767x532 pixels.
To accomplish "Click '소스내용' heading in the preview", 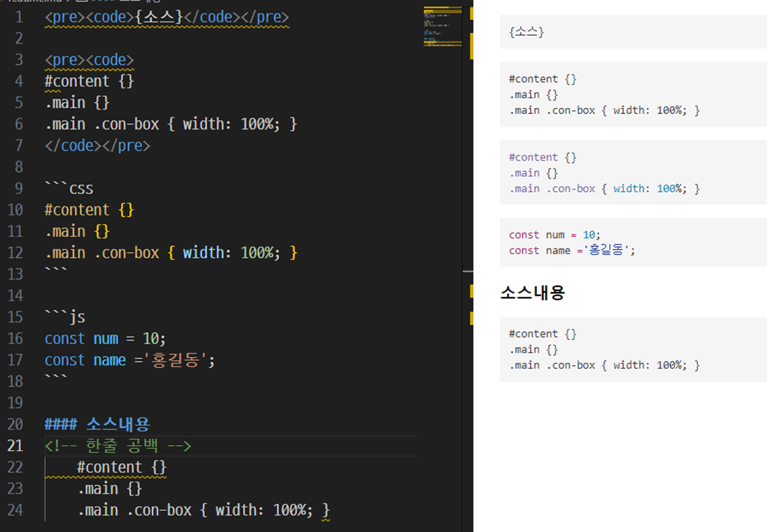I will [533, 293].
